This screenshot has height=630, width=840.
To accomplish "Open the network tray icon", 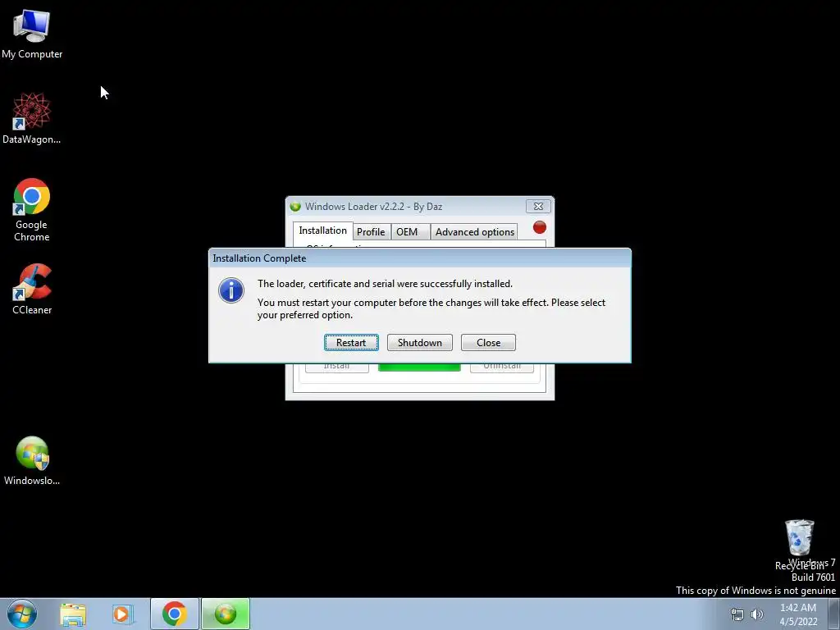I will pyautogui.click(x=737, y=614).
